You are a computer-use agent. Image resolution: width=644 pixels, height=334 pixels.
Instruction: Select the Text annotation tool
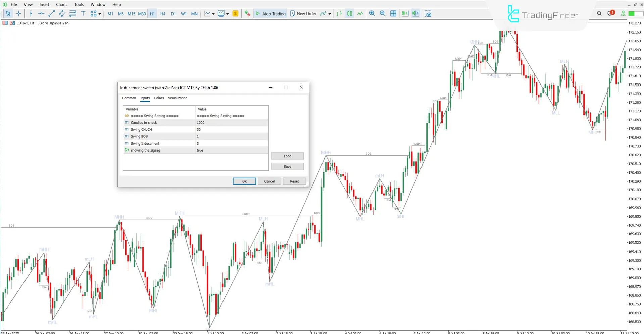point(83,13)
